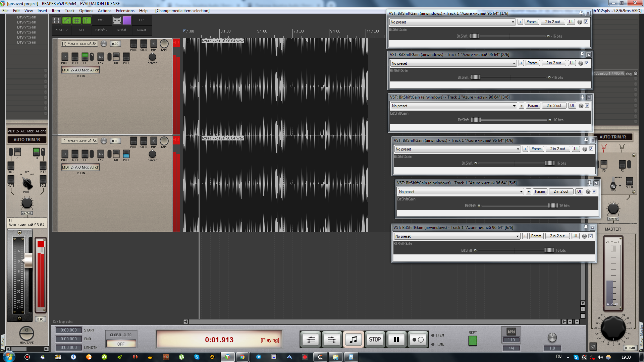Click tempo field showing 110
Viewport: 644px width, 362px height.
click(511, 340)
